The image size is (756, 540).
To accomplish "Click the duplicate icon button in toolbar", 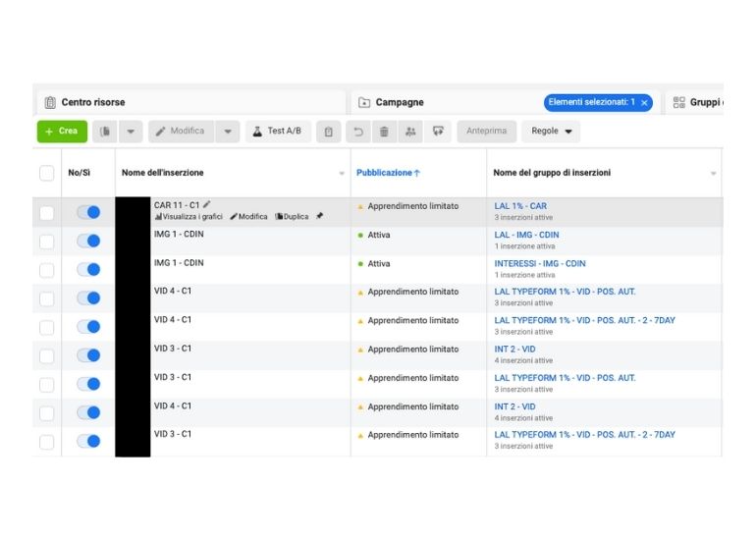I will 105,132.
